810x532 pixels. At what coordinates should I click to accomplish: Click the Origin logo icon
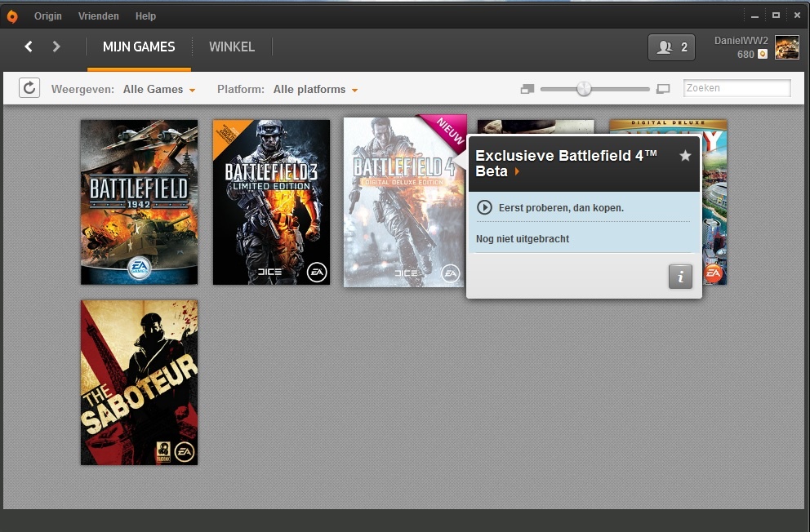tap(12, 16)
